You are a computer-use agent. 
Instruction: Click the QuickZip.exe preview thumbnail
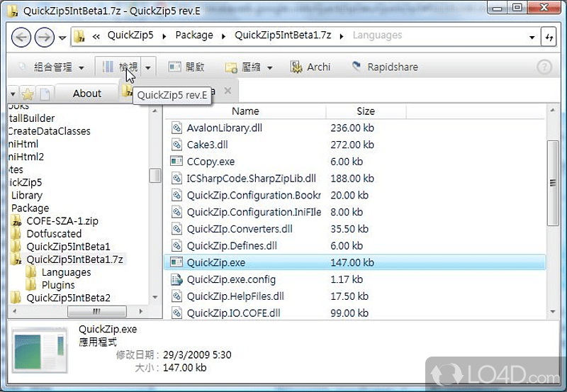pyautogui.click(x=40, y=350)
